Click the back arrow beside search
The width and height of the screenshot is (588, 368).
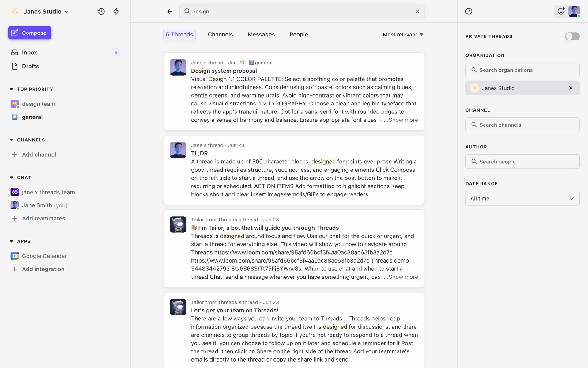170,11
